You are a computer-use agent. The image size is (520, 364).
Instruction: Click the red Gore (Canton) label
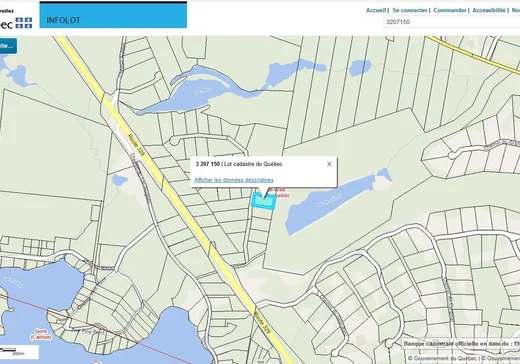tap(41, 334)
